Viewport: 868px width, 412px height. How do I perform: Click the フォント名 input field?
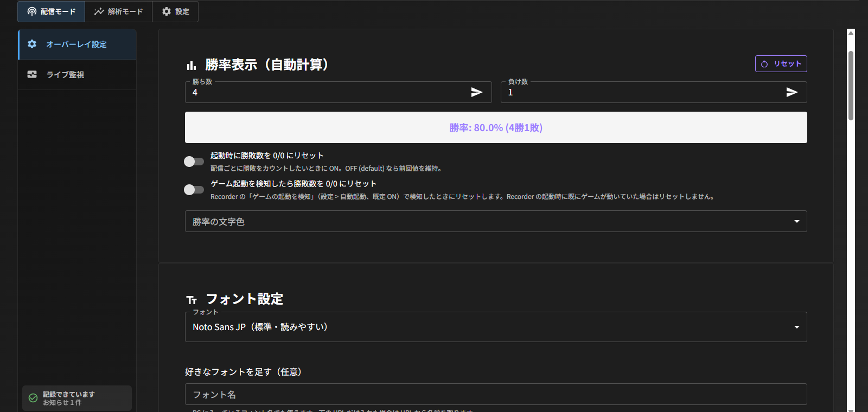click(496, 394)
